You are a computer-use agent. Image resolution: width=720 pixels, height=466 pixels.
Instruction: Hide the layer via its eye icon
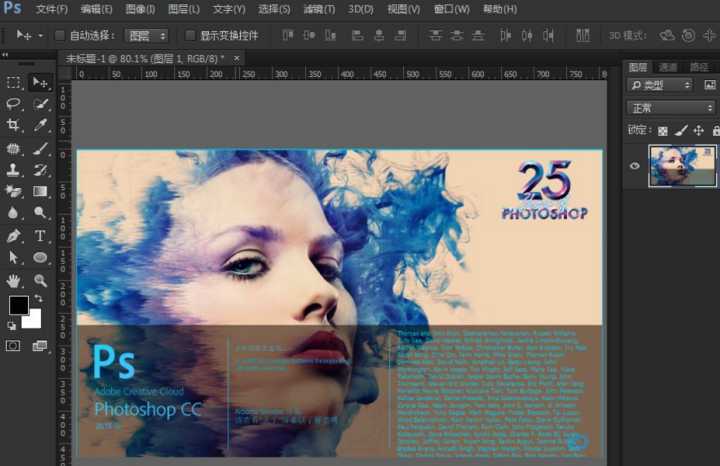pos(635,166)
